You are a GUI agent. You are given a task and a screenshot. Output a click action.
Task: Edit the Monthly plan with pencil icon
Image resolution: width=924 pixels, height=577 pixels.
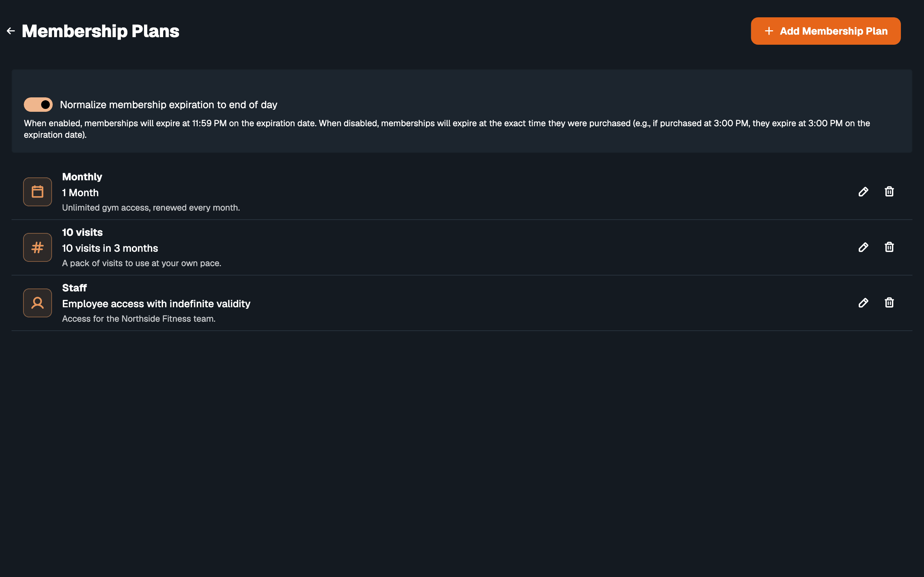(x=863, y=191)
